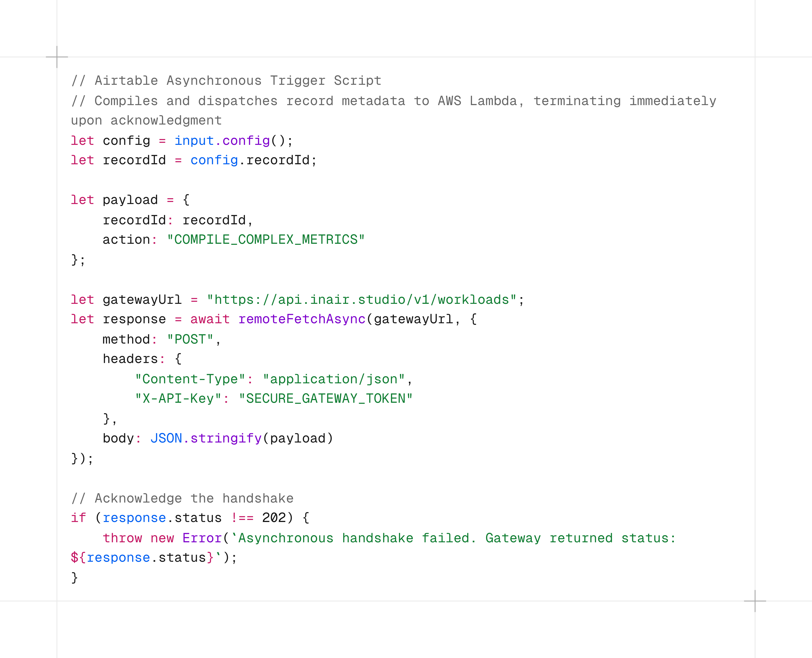Click the string "SECURE_GATEWAY_TOKEN"
The width and height of the screenshot is (812, 658).
(326, 399)
